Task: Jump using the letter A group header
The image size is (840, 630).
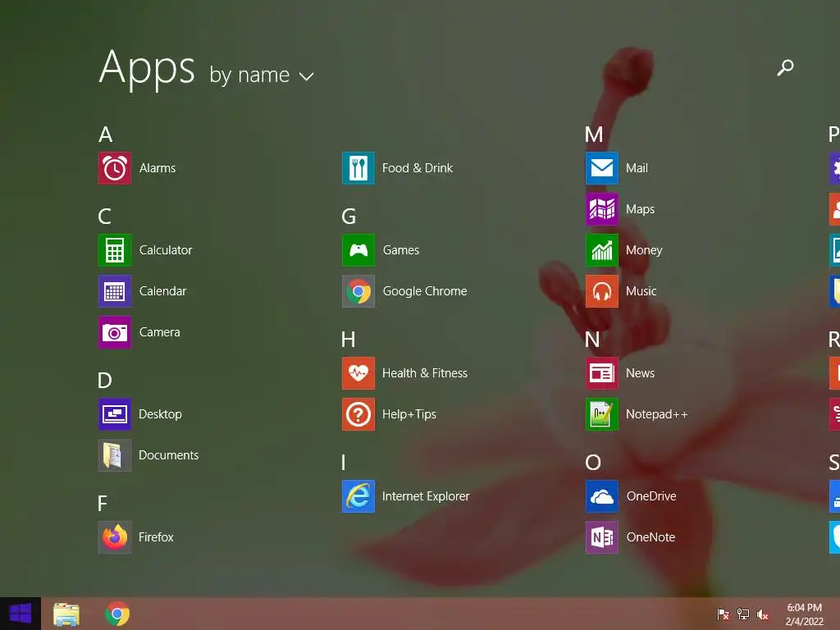Action: pyautogui.click(x=106, y=135)
